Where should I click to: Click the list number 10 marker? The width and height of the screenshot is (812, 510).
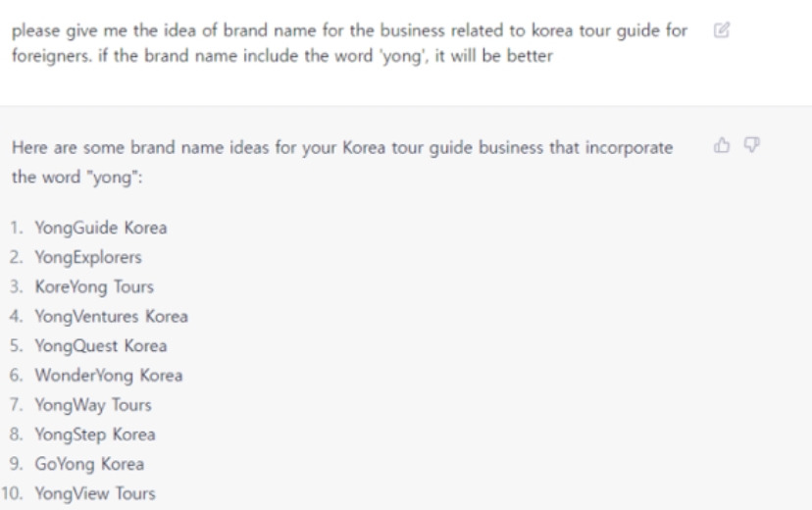click(12, 493)
